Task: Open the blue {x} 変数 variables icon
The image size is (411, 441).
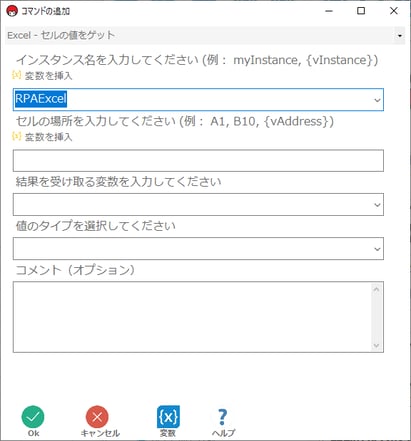Action: pyautogui.click(x=168, y=417)
